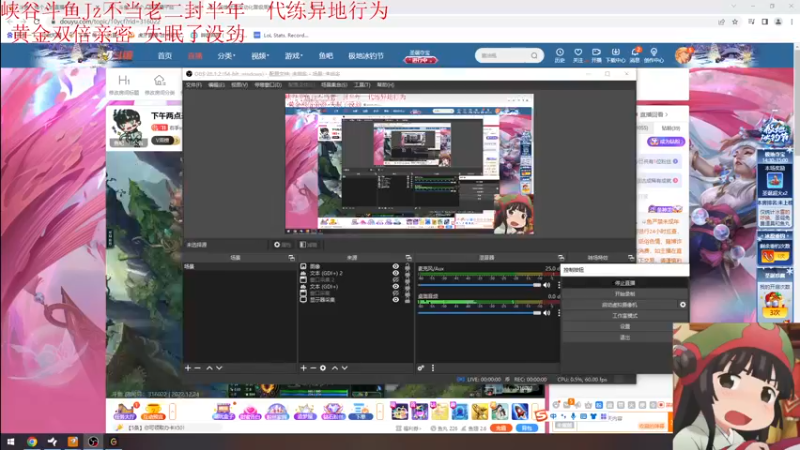Viewport: 800px width, 450px height.
Task: Add a new scene with plus icon
Action: (x=188, y=368)
